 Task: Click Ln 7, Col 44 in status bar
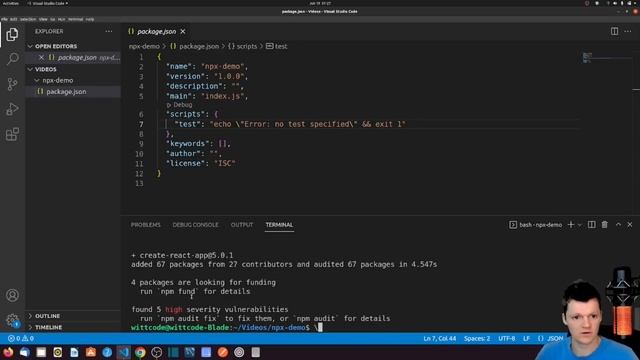point(440,338)
